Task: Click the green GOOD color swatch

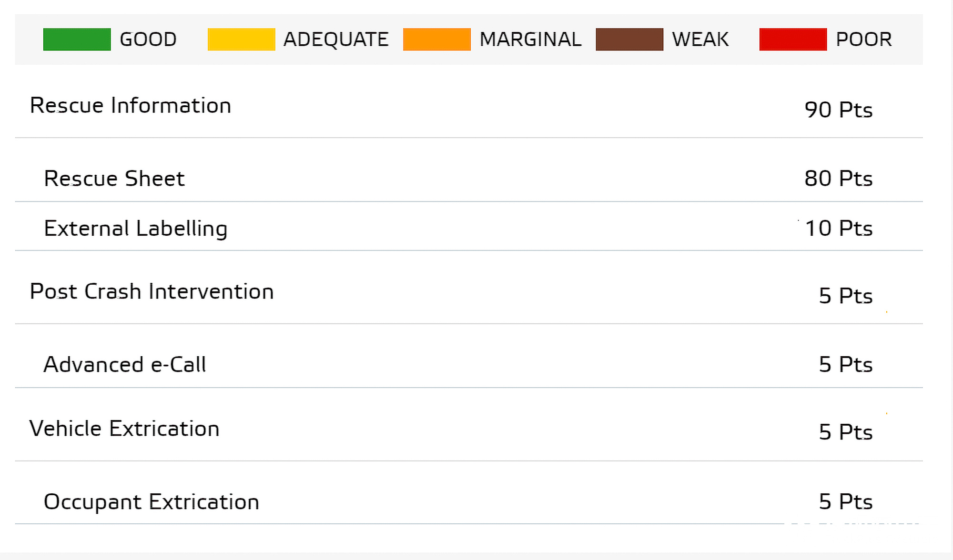Action: [x=77, y=39]
